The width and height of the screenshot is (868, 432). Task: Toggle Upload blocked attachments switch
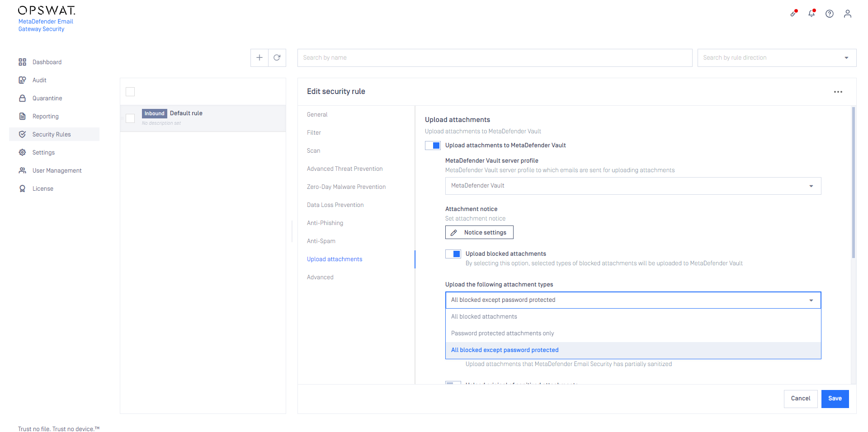453,254
